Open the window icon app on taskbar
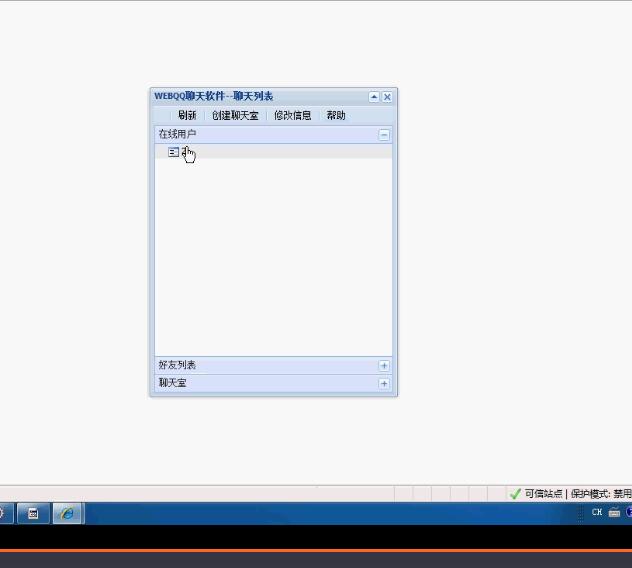Viewport: 632px width, 568px height. click(x=33, y=513)
